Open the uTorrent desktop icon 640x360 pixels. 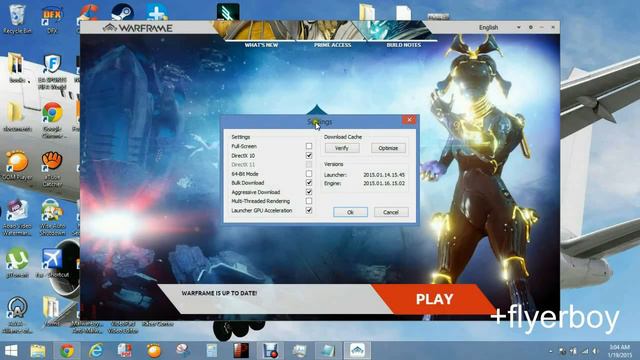(17, 263)
